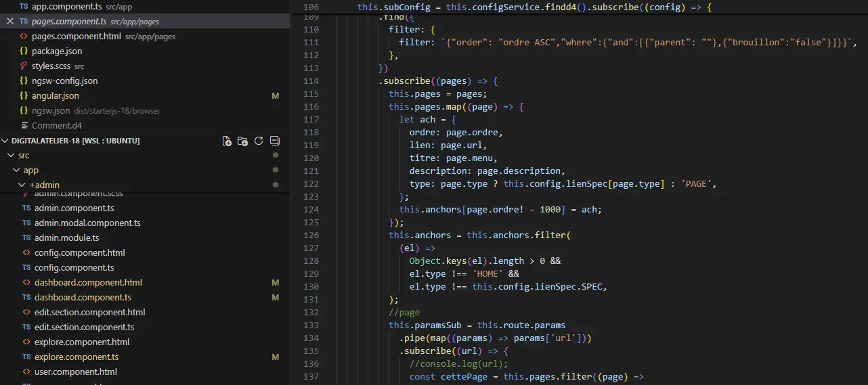The width and height of the screenshot is (868, 385).
Task: Click line number 124 in the gutter
Action: (311, 209)
